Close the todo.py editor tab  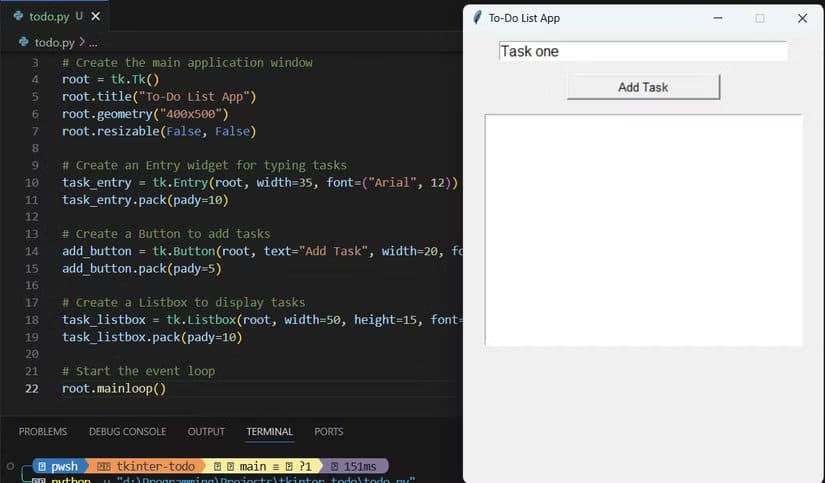(96, 17)
